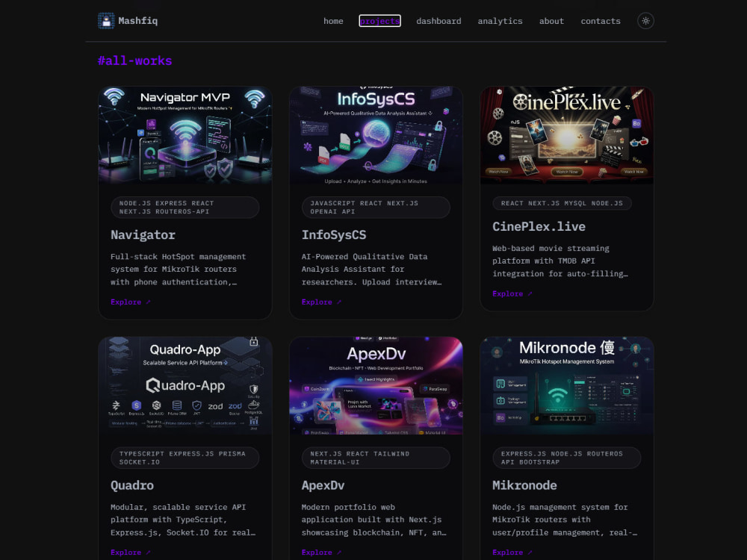Click the Express.js Node.js RouterOS tag
The width and height of the screenshot is (747, 560).
click(x=567, y=458)
